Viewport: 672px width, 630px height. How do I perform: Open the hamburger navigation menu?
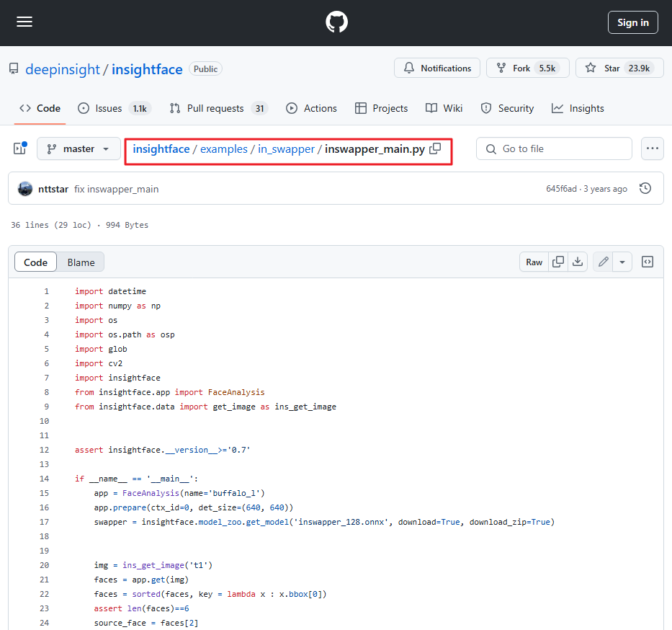(24, 22)
